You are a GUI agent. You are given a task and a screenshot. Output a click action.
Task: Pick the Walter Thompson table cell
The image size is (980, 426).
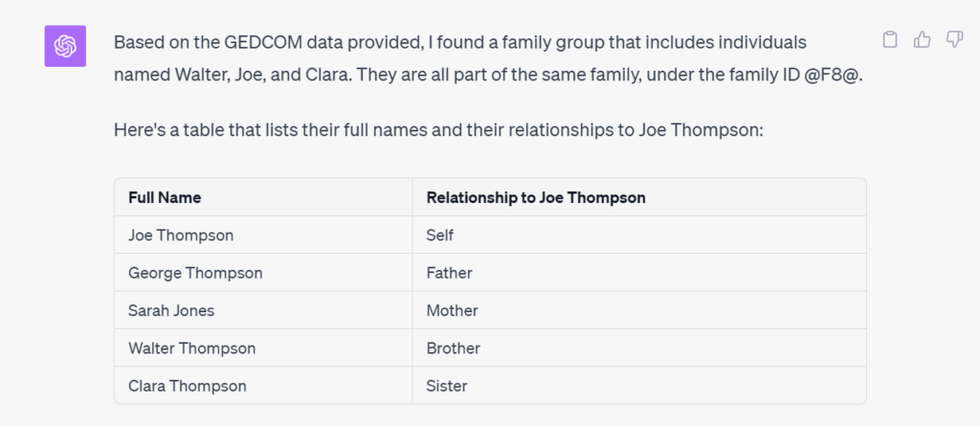pos(263,348)
